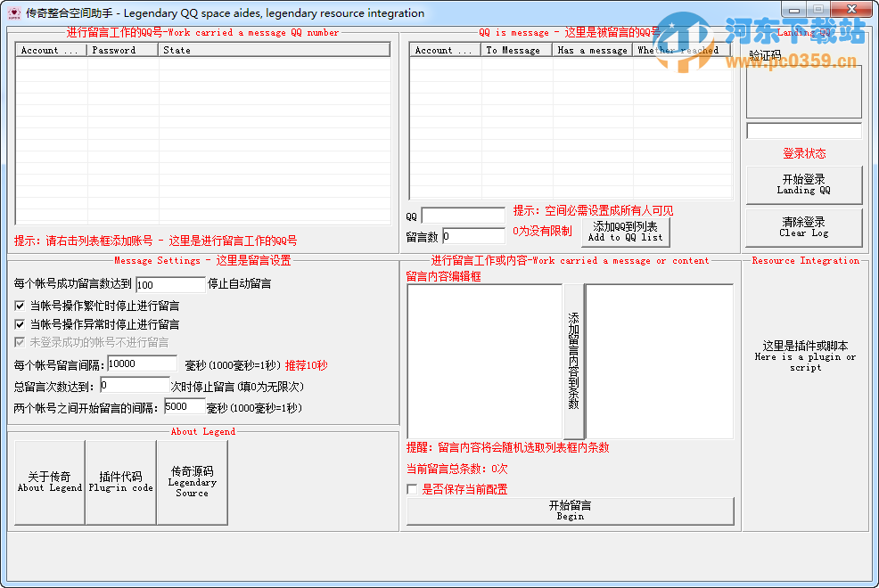Click 传奇源码 Legendary Source button
Screen dimensions: 879x588
193,482
